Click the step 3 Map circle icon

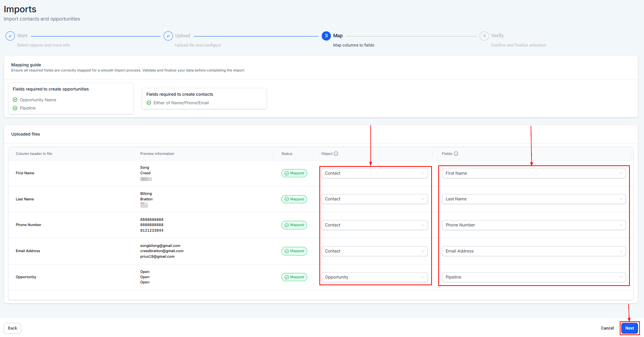coord(326,36)
